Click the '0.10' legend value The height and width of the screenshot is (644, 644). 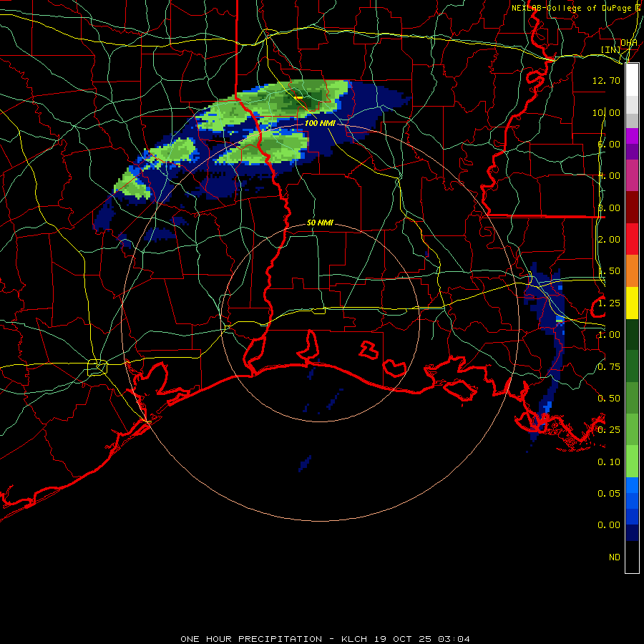tap(609, 462)
